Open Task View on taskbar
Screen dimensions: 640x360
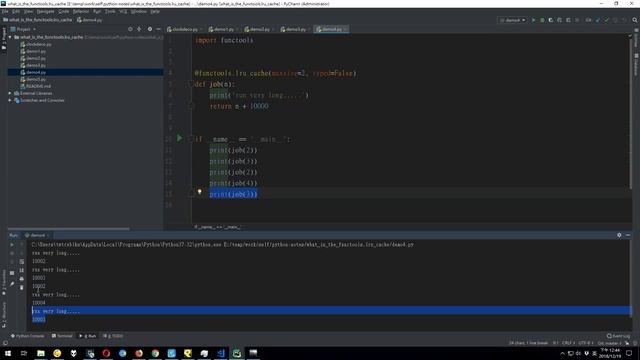point(24,353)
